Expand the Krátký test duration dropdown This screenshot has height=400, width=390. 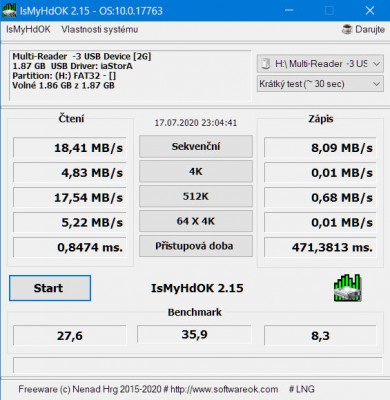tap(320, 84)
